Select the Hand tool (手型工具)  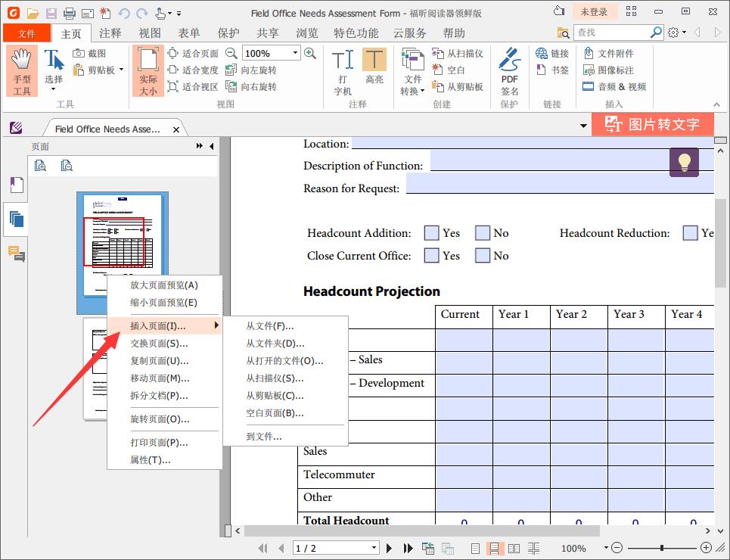[21, 71]
